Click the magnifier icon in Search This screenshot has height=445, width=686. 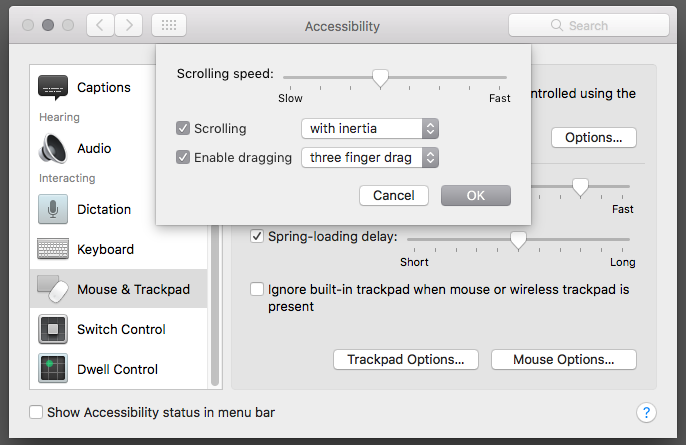click(556, 25)
